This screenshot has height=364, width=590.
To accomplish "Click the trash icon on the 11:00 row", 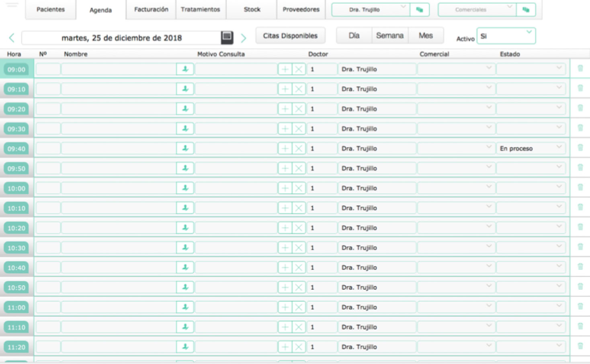I will [x=580, y=307].
